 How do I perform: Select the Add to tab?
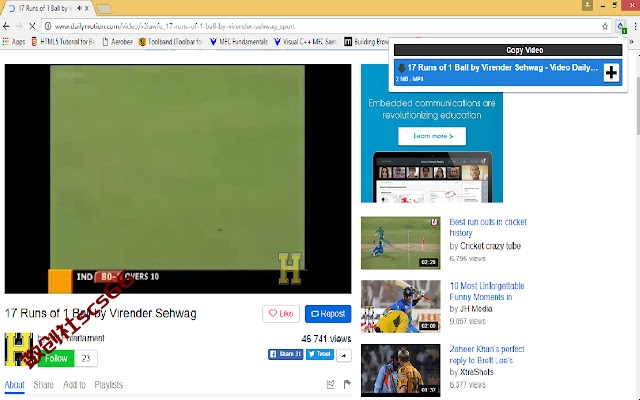tap(74, 385)
